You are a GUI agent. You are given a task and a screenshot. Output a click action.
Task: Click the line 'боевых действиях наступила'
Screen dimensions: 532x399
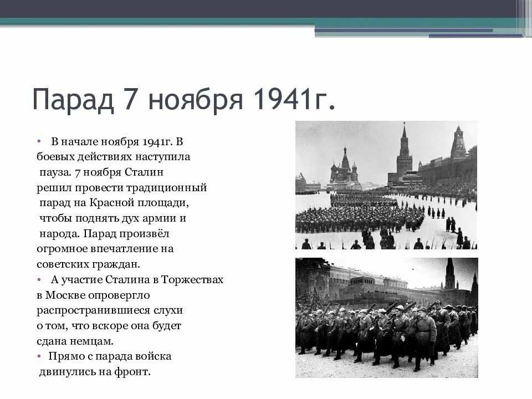[x=113, y=157]
